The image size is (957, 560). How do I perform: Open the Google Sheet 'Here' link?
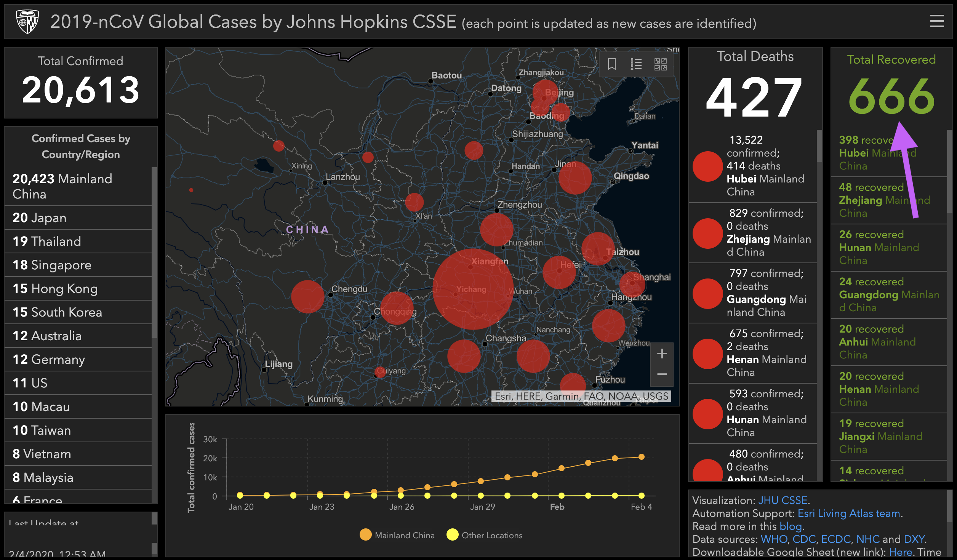coord(900,552)
